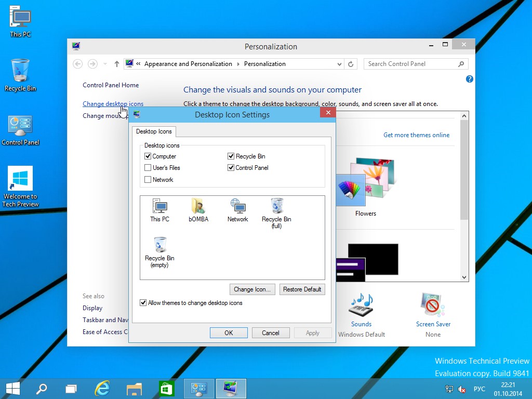This screenshot has width=532, height=399.
Task: Open Screen Saver text link
Action: [433, 324]
